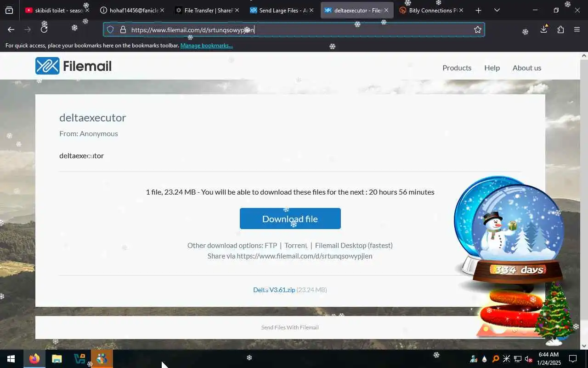Click the highlighted orange taskbar app icon
The width and height of the screenshot is (588, 368).
click(102, 359)
